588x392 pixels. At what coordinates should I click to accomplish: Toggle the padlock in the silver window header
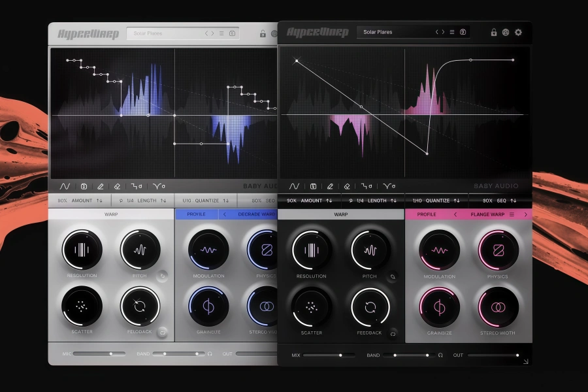[x=263, y=34]
